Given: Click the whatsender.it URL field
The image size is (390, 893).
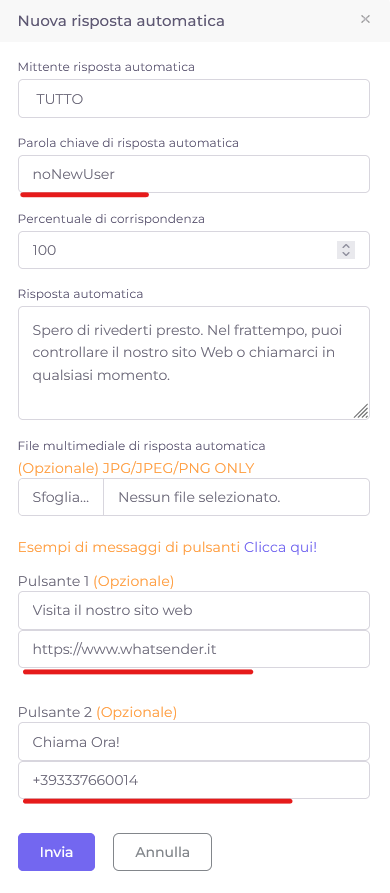Looking at the screenshot, I should tap(194, 649).
